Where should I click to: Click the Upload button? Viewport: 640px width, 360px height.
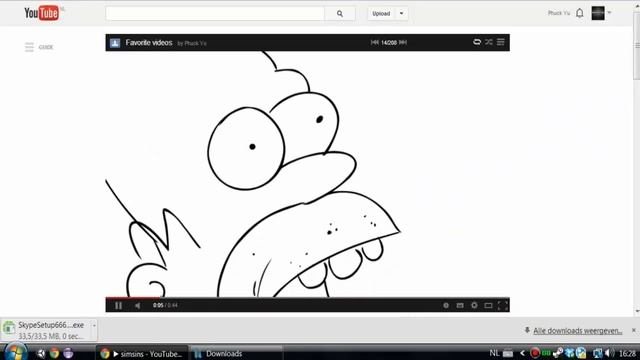tap(381, 13)
